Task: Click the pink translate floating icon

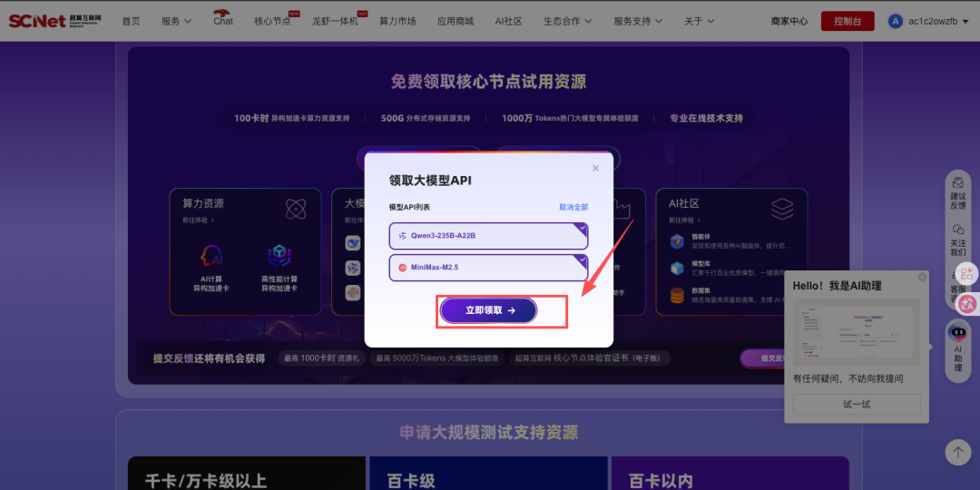Action: 968,303
